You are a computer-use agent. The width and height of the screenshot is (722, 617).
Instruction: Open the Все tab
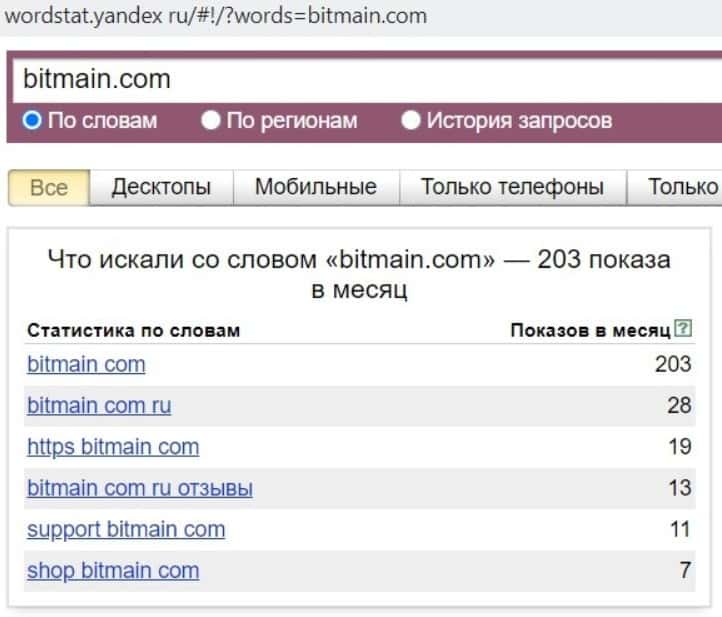pos(49,187)
